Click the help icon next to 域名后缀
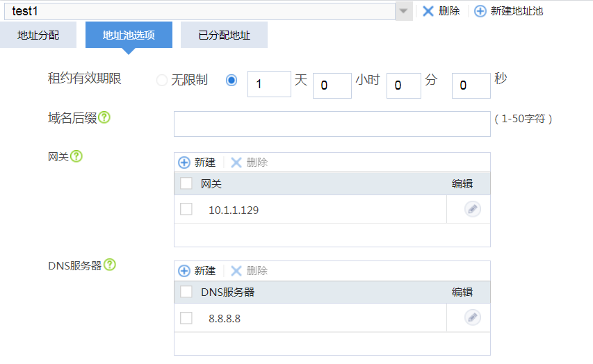 104,117
